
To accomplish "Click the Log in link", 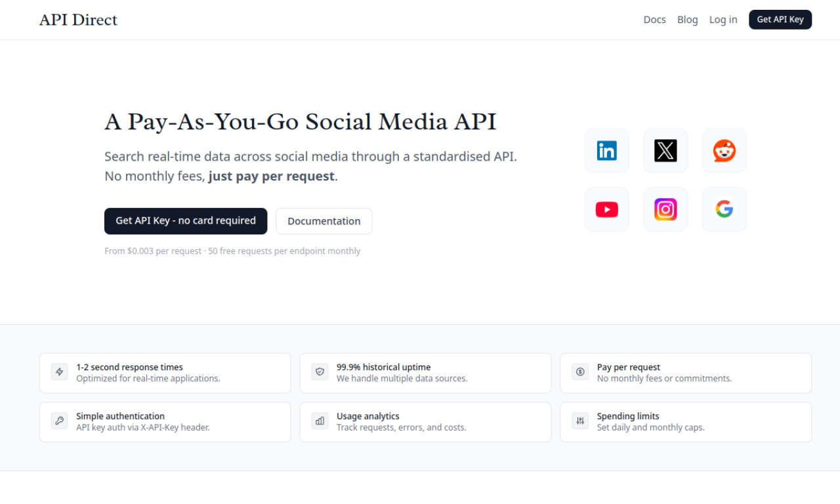I will pyautogui.click(x=723, y=19).
